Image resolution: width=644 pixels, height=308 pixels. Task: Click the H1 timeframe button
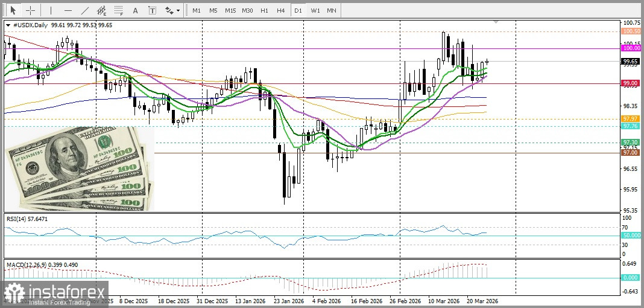click(264, 10)
